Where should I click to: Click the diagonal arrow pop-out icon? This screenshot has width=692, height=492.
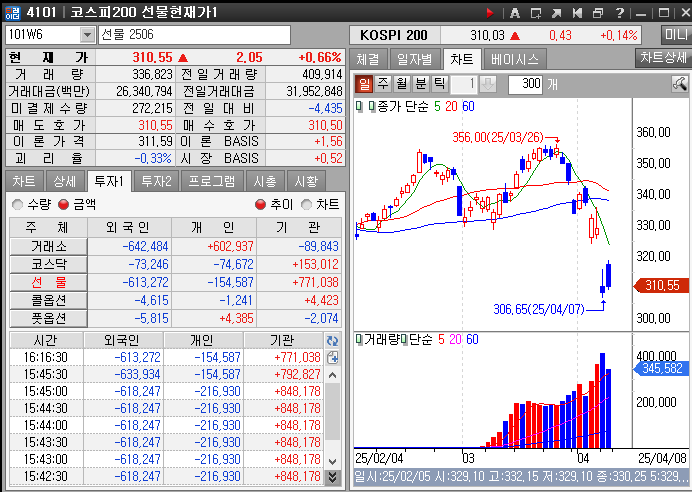coord(557,13)
